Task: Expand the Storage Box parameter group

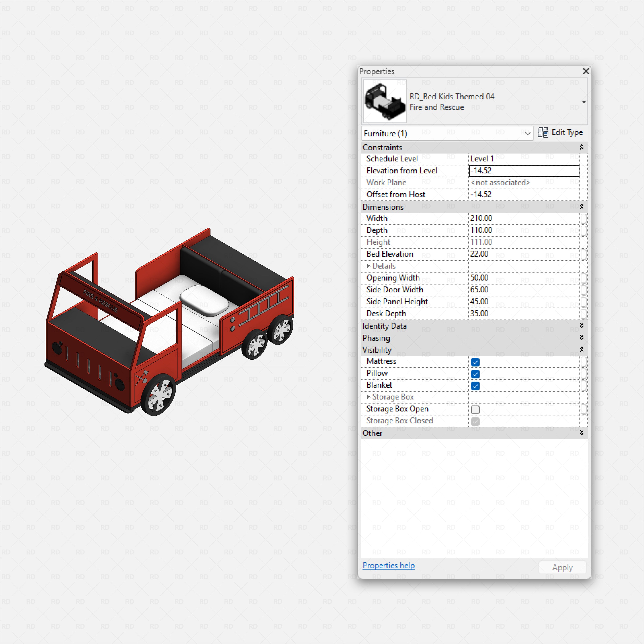Action: click(369, 397)
